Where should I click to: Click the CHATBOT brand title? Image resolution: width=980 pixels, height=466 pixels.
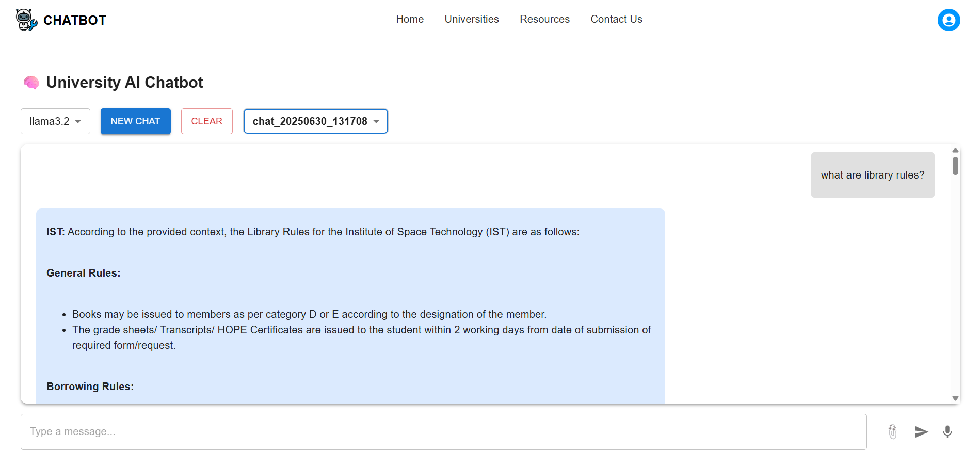[75, 20]
